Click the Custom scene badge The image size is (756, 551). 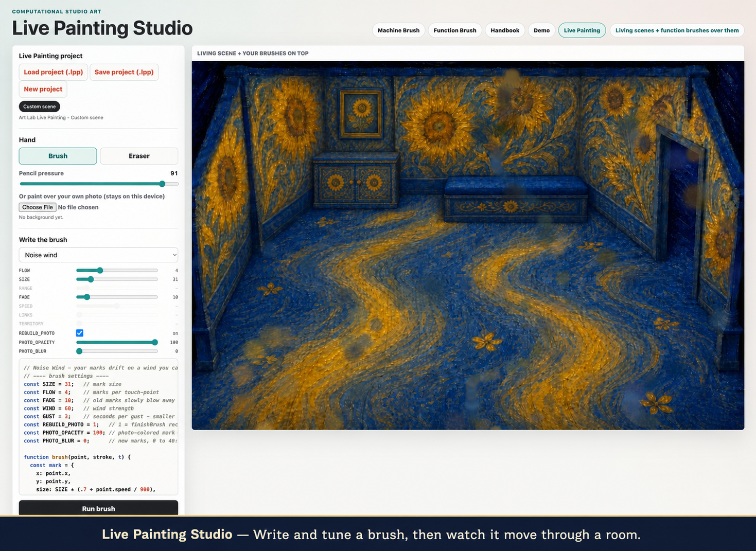coord(40,106)
